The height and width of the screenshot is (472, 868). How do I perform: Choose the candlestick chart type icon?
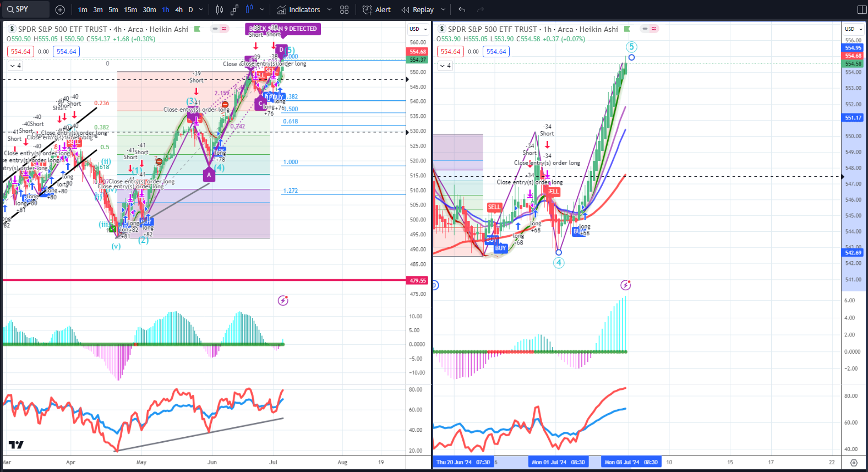[220, 10]
